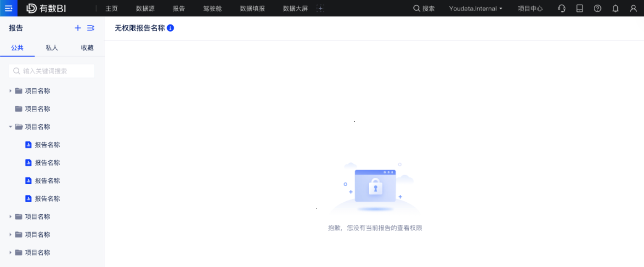Expand the bottom 项目名称 folder arrow
This screenshot has width=644, height=267.
point(11,253)
